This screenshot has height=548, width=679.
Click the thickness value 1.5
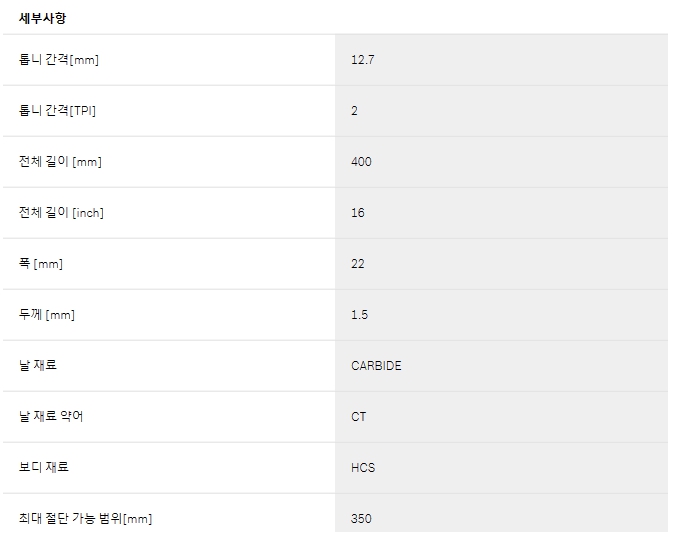[359, 315]
